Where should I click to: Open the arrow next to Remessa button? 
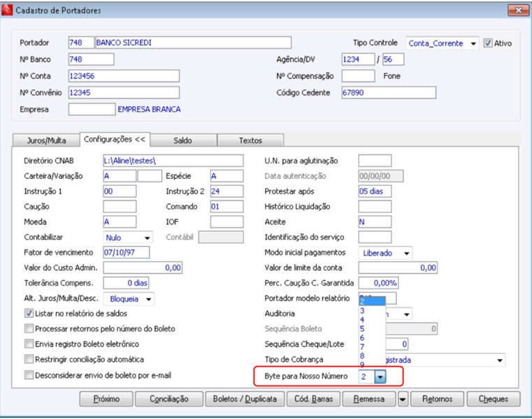(403, 399)
